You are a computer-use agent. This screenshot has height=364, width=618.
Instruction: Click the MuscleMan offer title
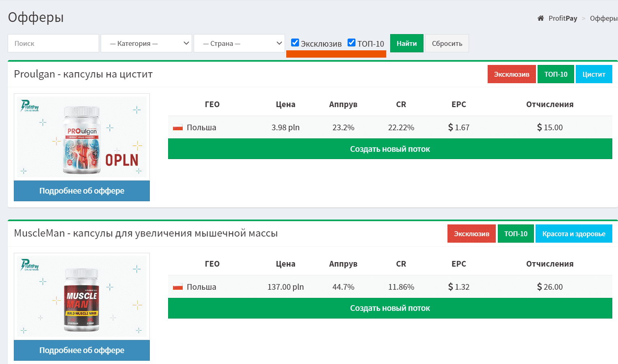coord(146,233)
